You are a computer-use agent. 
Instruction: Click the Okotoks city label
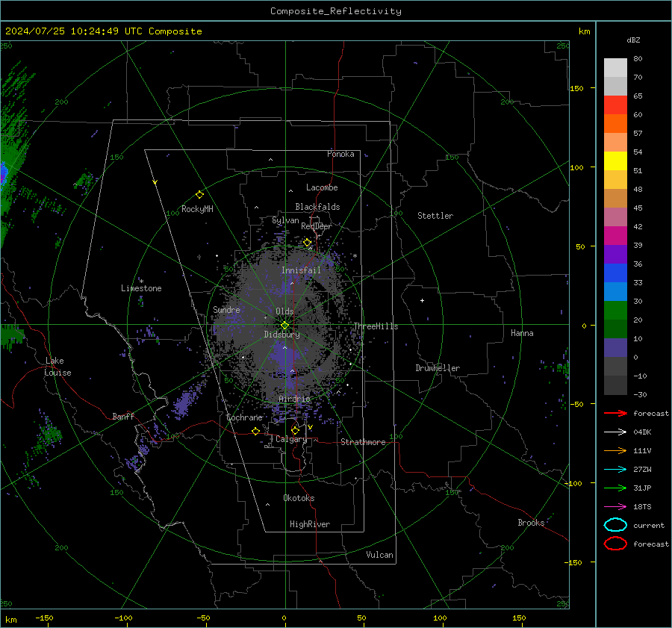pyautogui.click(x=299, y=497)
